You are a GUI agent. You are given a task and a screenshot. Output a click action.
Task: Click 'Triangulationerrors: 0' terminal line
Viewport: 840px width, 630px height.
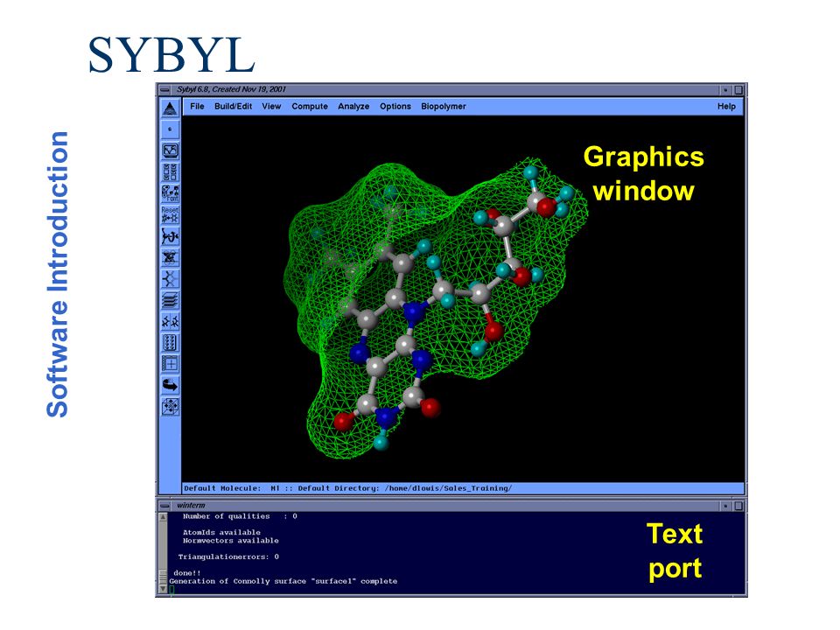tap(228, 556)
